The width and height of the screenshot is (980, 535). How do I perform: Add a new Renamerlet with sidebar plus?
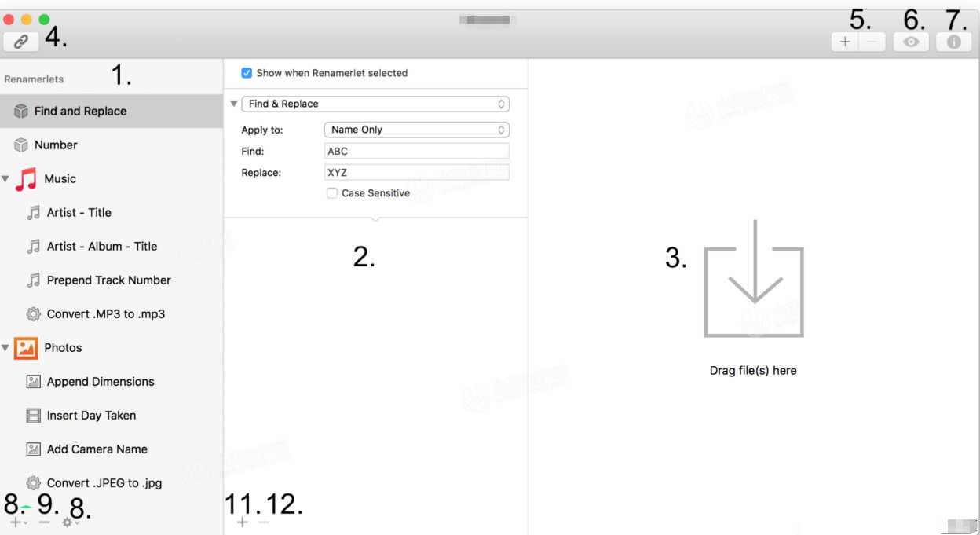point(17,522)
